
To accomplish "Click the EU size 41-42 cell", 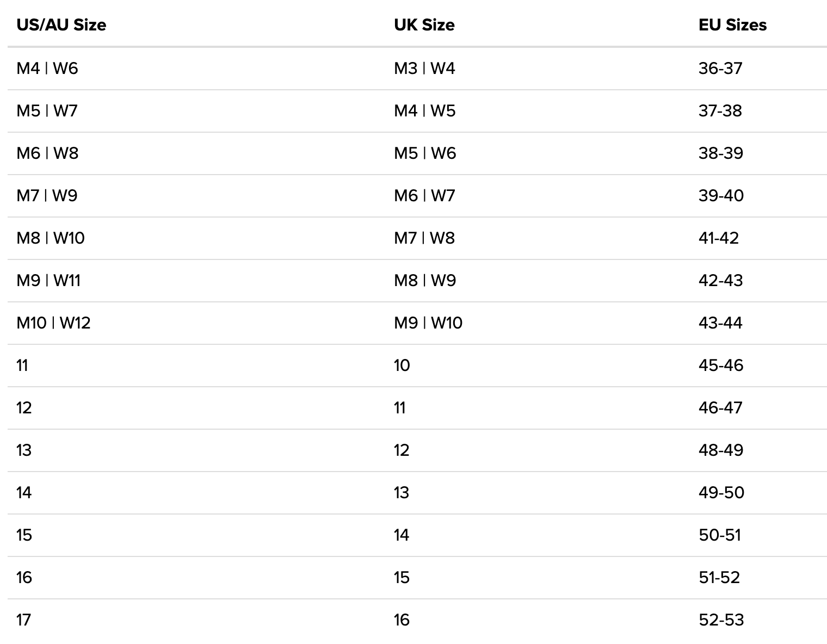I will (x=719, y=238).
